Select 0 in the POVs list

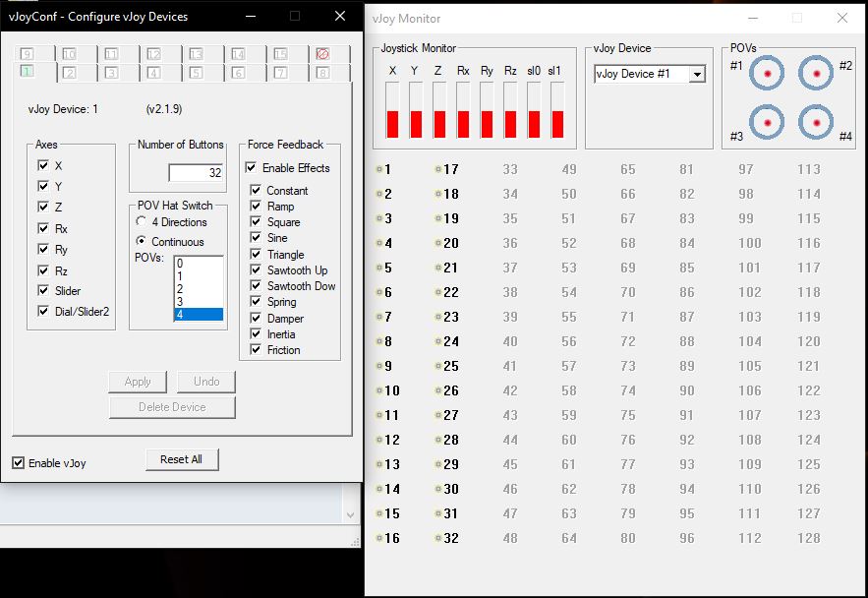coord(199,264)
